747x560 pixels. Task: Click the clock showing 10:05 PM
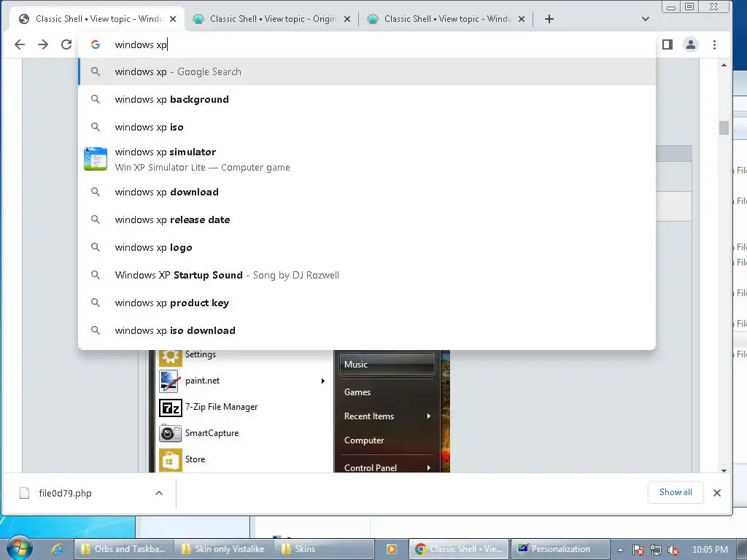tap(710, 550)
